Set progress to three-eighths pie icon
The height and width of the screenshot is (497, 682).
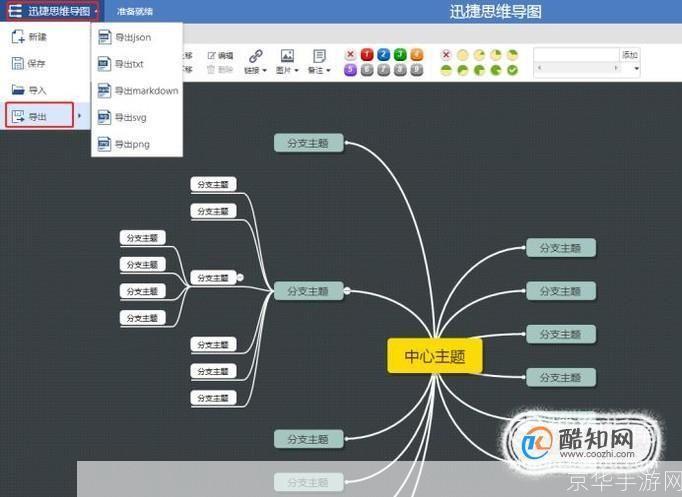coord(513,55)
